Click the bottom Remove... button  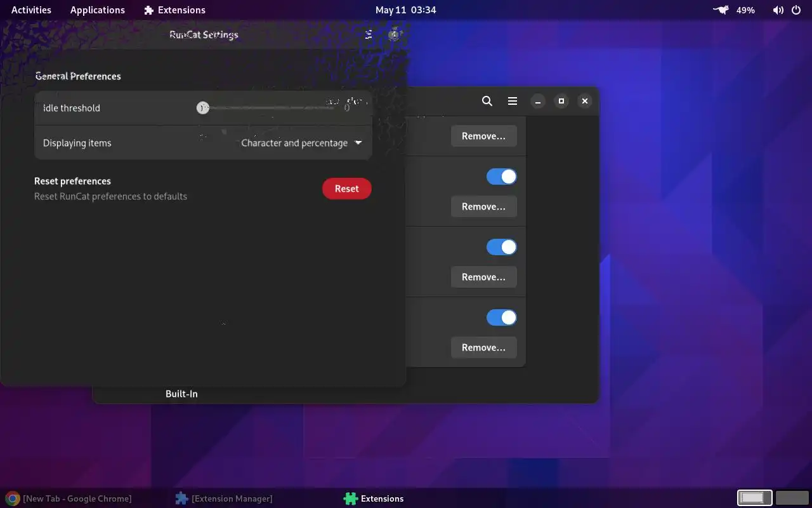pyautogui.click(x=483, y=347)
